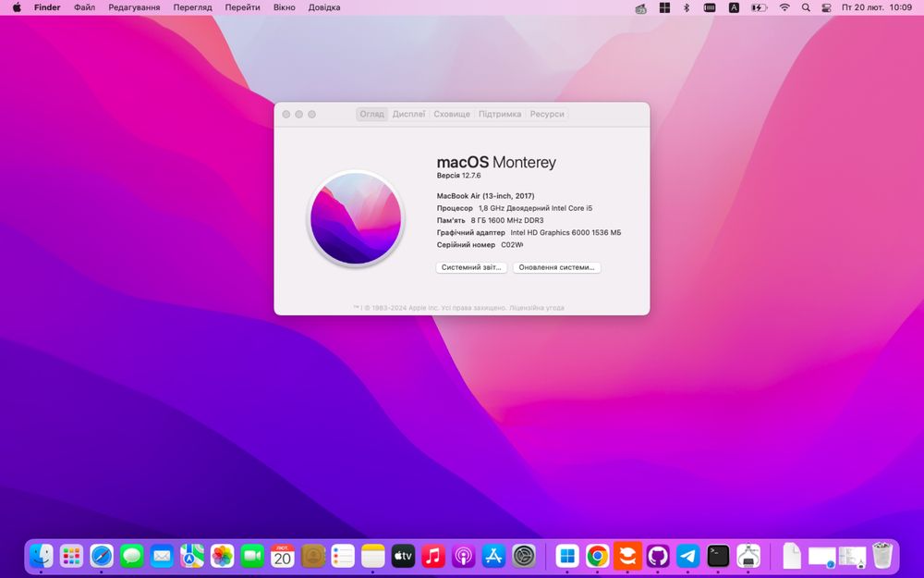Image resolution: width=924 pixels, height=578 pixels.
Task: Open Photos app in the Dock
Action: click(x=222, y=556)
